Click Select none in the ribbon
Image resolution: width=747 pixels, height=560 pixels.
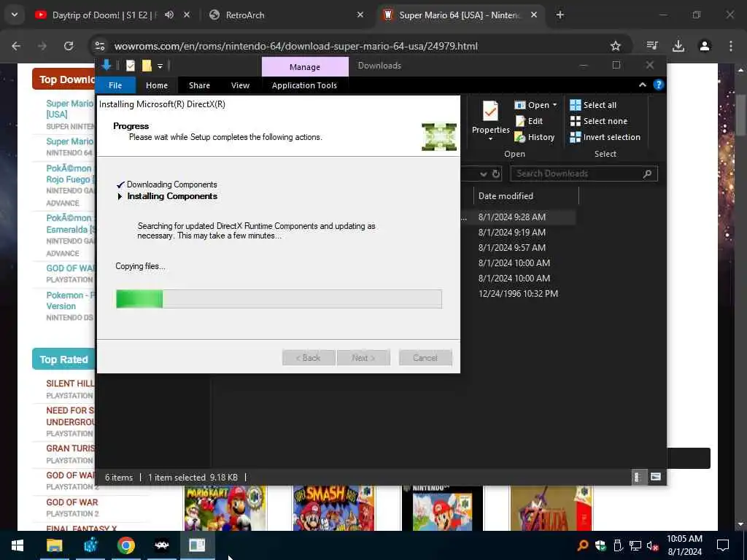tap(599, 121)
